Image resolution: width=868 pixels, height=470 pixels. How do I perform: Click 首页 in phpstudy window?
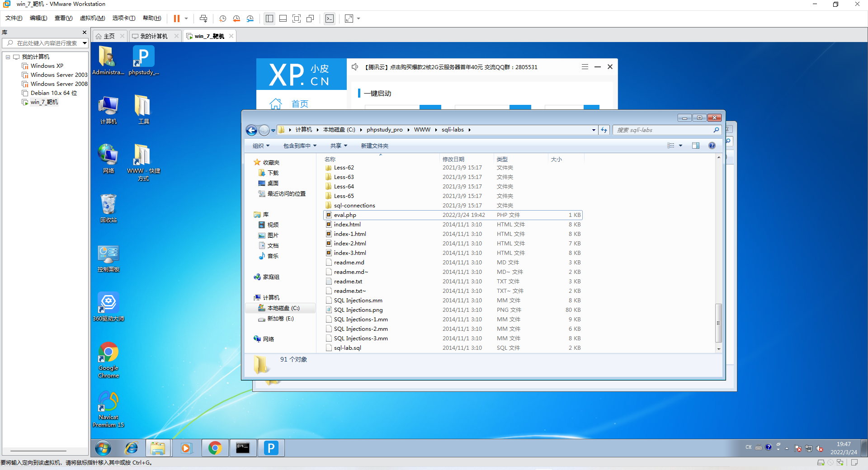[300, 104]
